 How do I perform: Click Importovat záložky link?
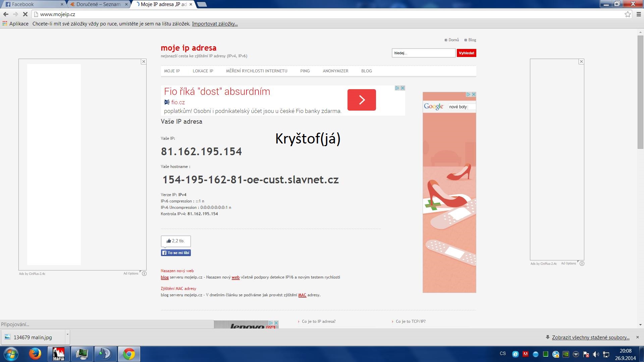215,24
